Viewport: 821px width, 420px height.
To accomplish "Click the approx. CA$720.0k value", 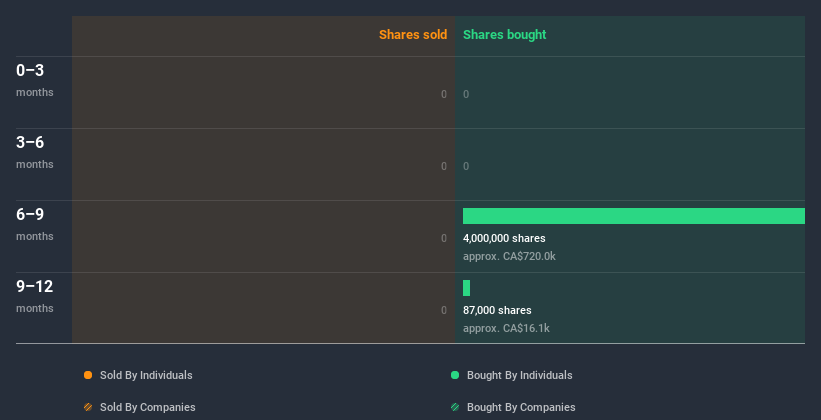I will click(509, 257).
